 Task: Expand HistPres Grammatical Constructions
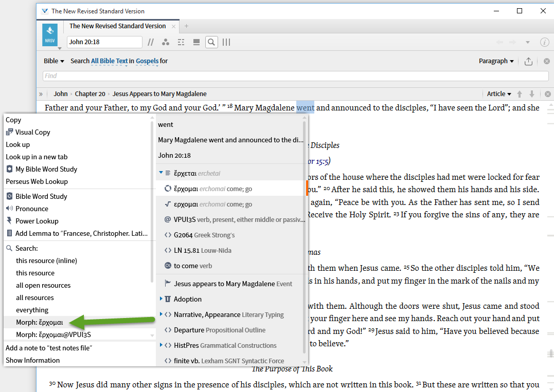click(x=161, y=345)
